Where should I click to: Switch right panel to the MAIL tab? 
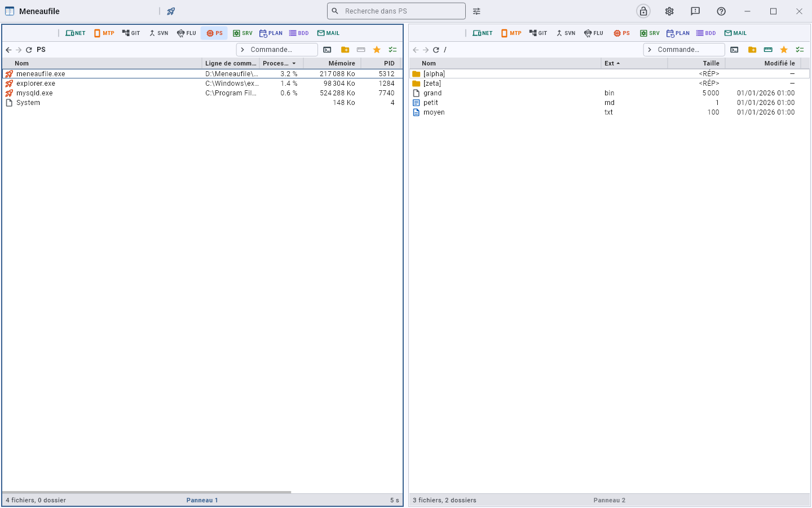tap(735, 33)
